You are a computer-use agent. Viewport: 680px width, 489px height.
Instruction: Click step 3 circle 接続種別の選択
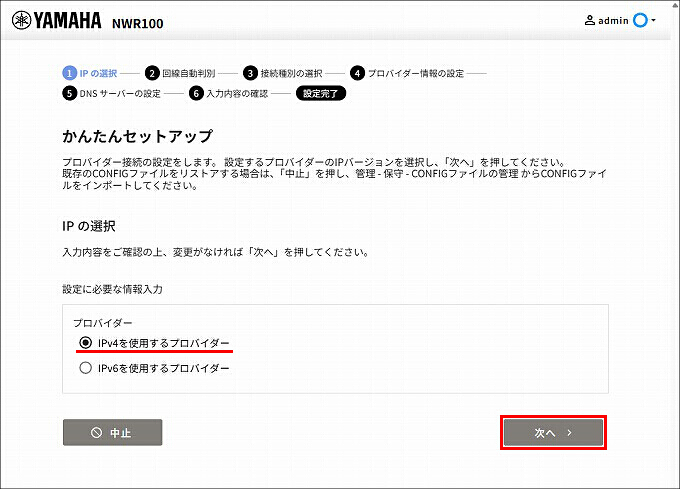point(250,73)
